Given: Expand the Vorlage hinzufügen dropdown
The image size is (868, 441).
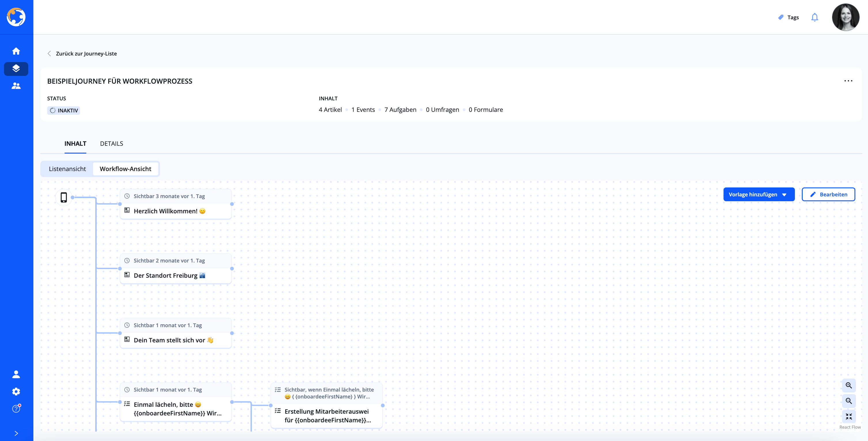Looking at the screenshot, I should 758,195.
